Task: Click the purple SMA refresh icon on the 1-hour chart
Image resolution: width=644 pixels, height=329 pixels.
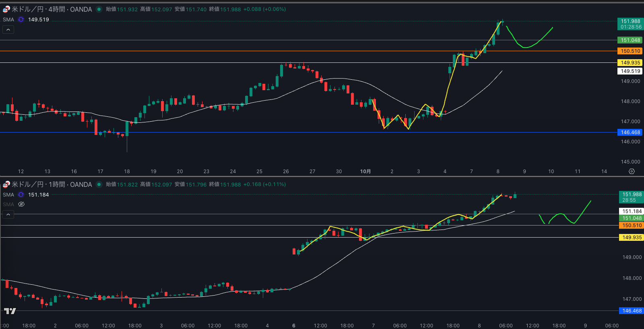Action: pyautogui.click(x=21, y=195)
